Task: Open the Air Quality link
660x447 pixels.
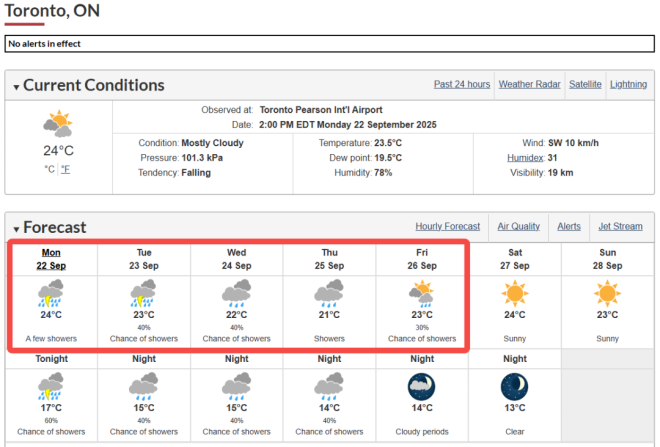Action: click(x=518, y=226)
